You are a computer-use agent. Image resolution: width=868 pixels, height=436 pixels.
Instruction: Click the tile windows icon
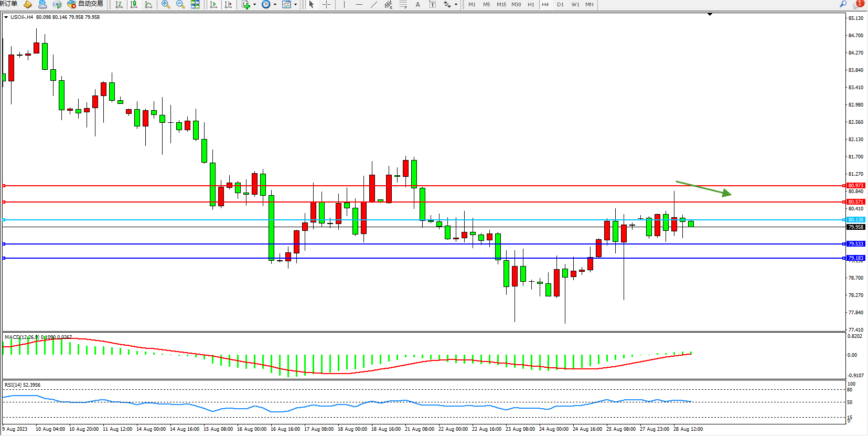point(195,5)
